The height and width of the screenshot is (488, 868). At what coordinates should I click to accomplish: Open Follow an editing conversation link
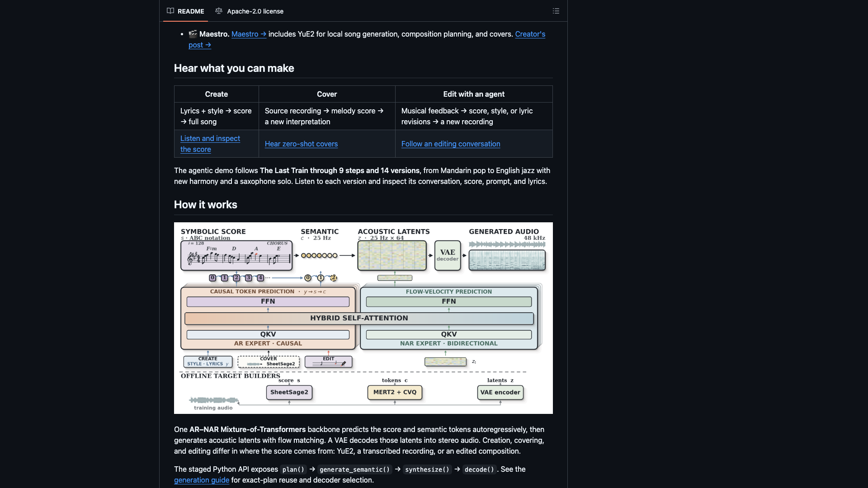[451, 144]
